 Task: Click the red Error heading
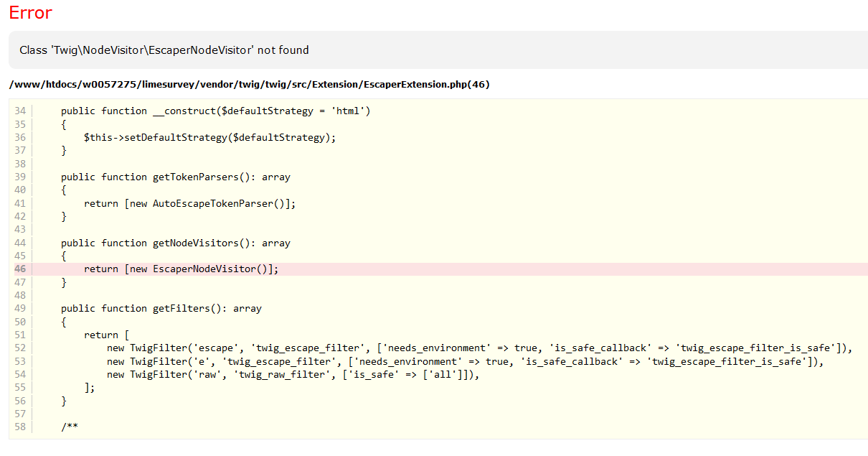point(30,13)
